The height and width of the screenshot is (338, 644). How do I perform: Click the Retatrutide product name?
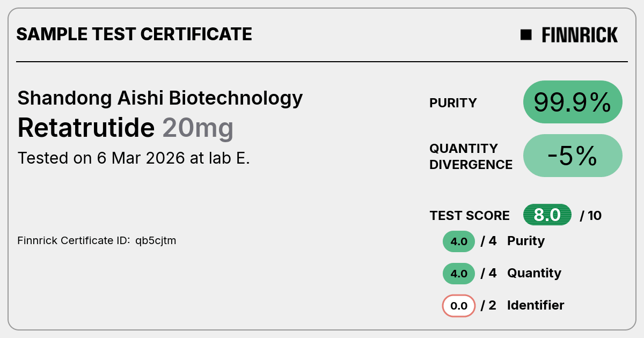point(86,128)
